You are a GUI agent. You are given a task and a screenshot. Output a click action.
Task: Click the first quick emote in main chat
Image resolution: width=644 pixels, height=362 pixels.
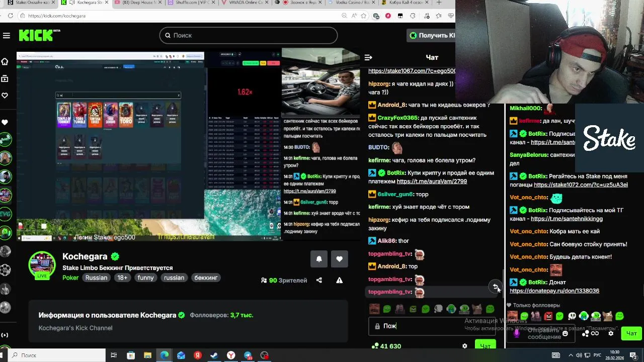(374, 309)
